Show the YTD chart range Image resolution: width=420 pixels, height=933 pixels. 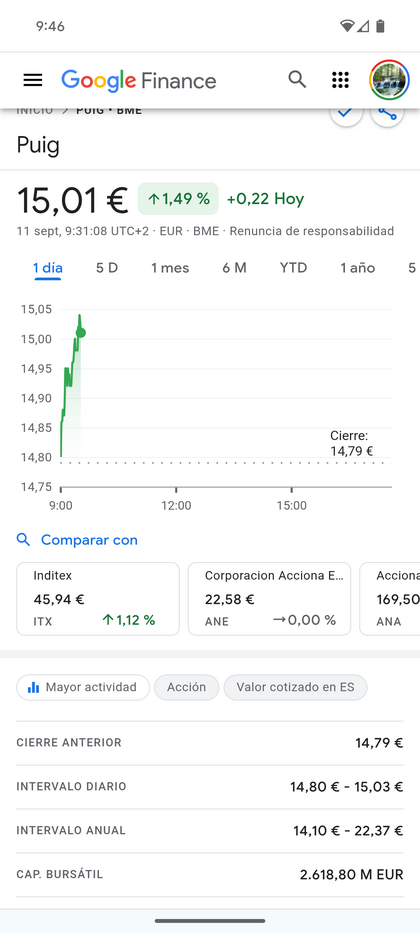(293, 268)
